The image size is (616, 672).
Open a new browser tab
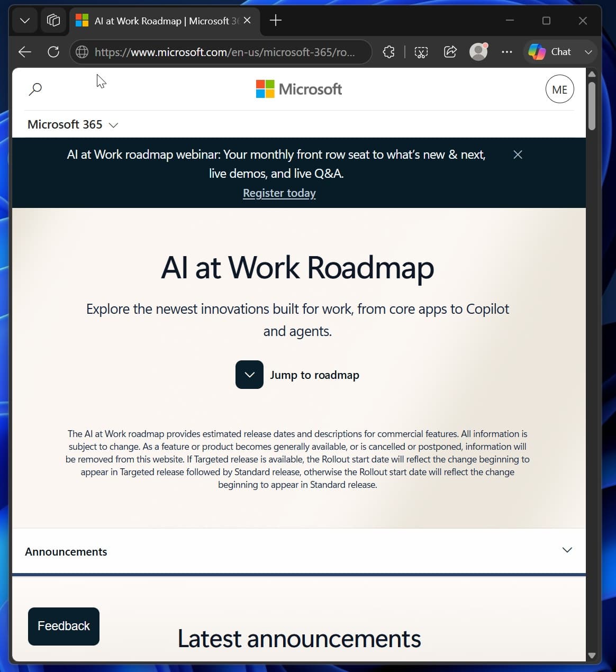tap(276, 21)
